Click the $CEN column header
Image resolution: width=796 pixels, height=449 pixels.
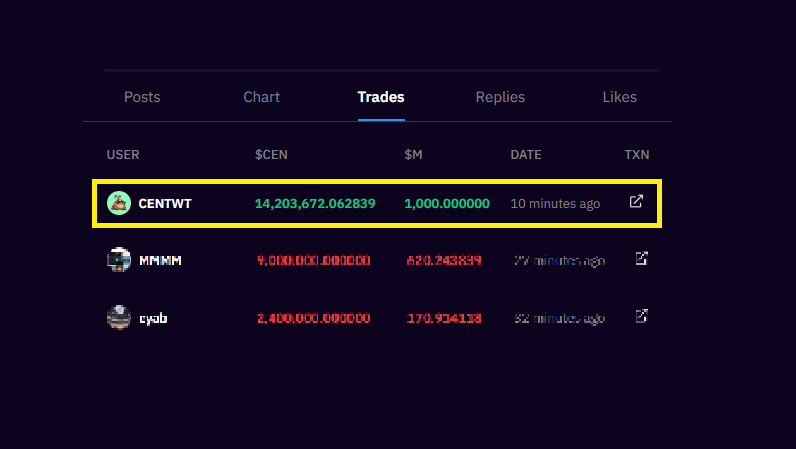click(x=271, y=155)
